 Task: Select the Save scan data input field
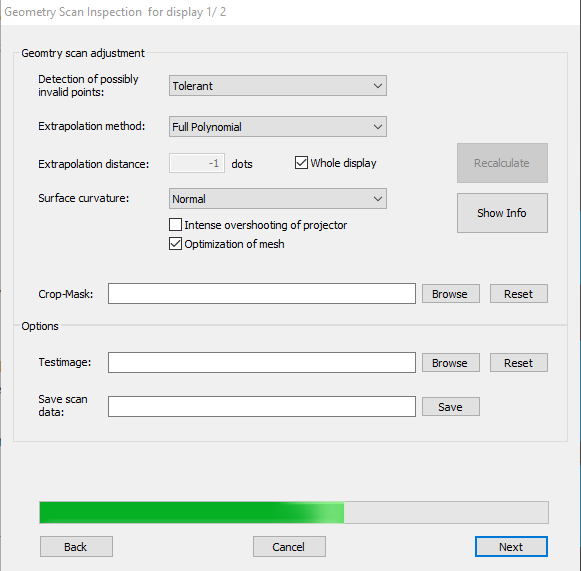[x=262, y=406]
